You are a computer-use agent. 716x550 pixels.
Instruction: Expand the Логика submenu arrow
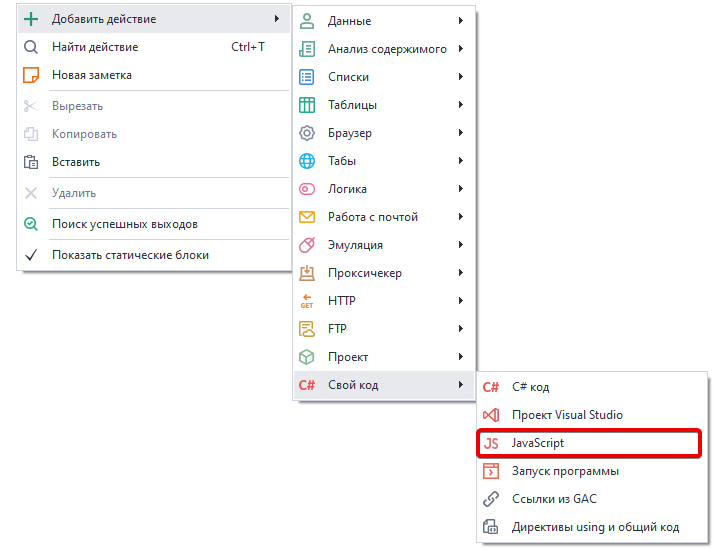tap(461, 189)
